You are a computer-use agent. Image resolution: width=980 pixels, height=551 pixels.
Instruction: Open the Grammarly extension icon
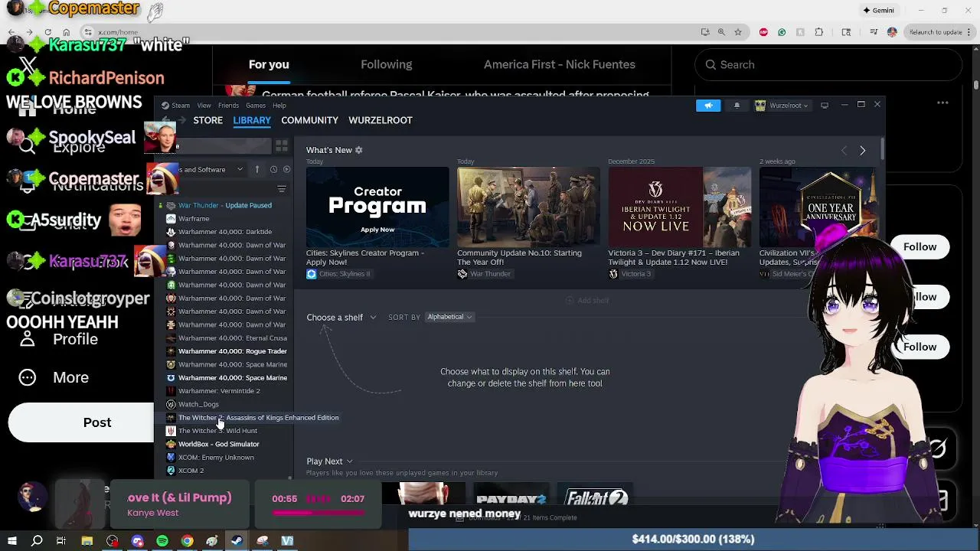782,32
